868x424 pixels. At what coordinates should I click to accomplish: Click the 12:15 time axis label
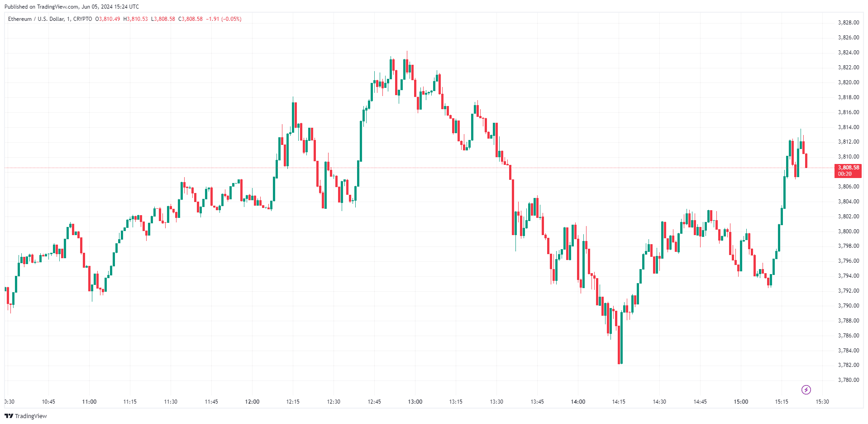293,402
